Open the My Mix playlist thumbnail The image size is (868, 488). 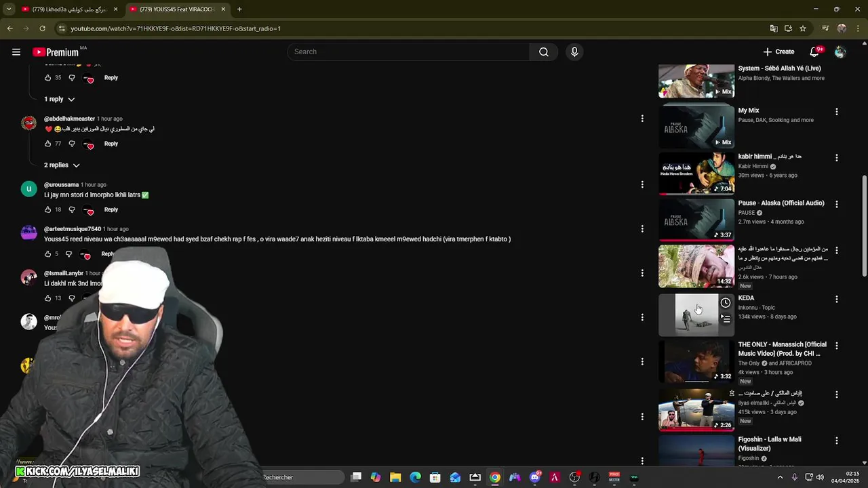pyautogui.click(x=696, y=126)
